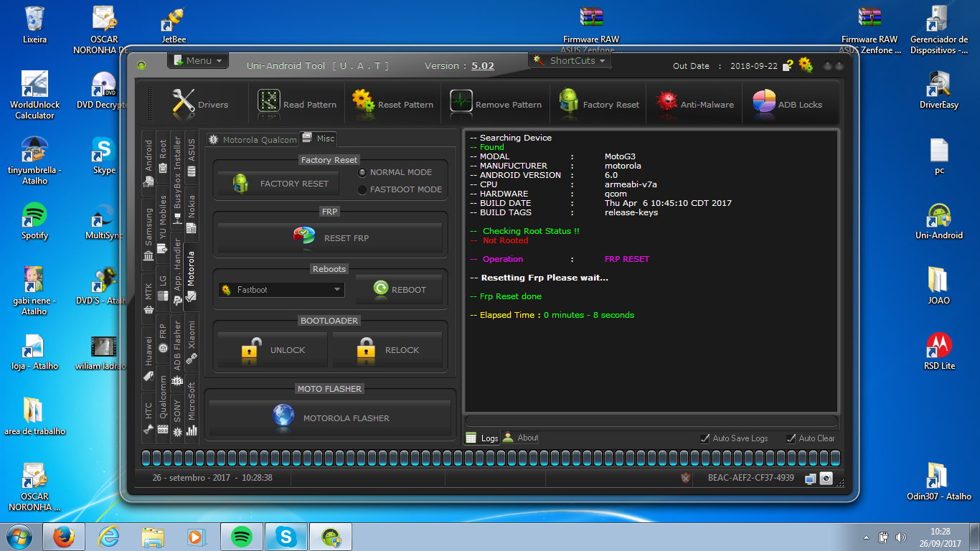Launch Firefox from the taskbar
The width and height of the screenshot is (980, 551).
point(64,536)
